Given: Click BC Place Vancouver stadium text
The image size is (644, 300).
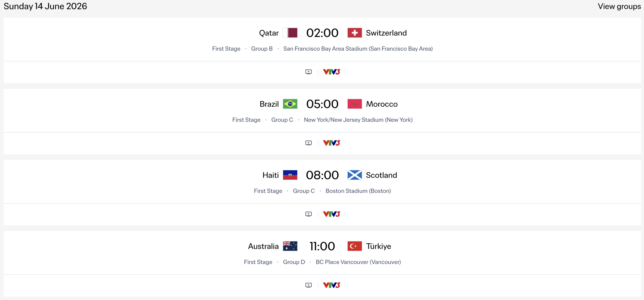Looking at the screenshot, I should (x=358, y=262).
